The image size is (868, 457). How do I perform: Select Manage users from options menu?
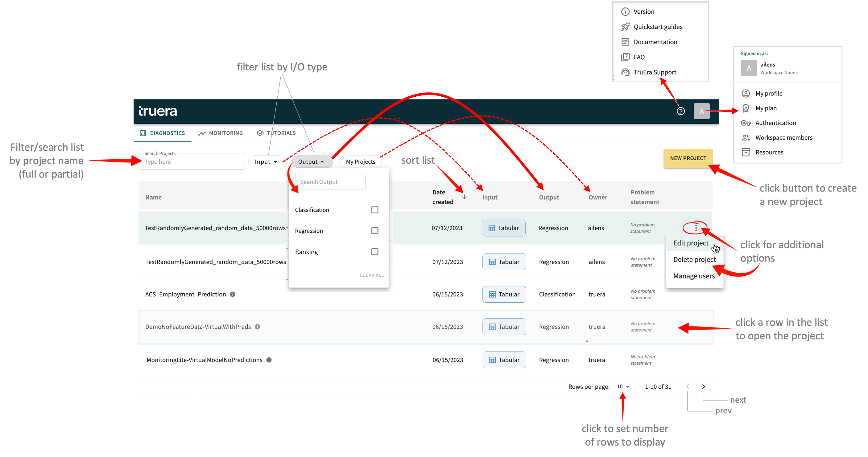694,276
